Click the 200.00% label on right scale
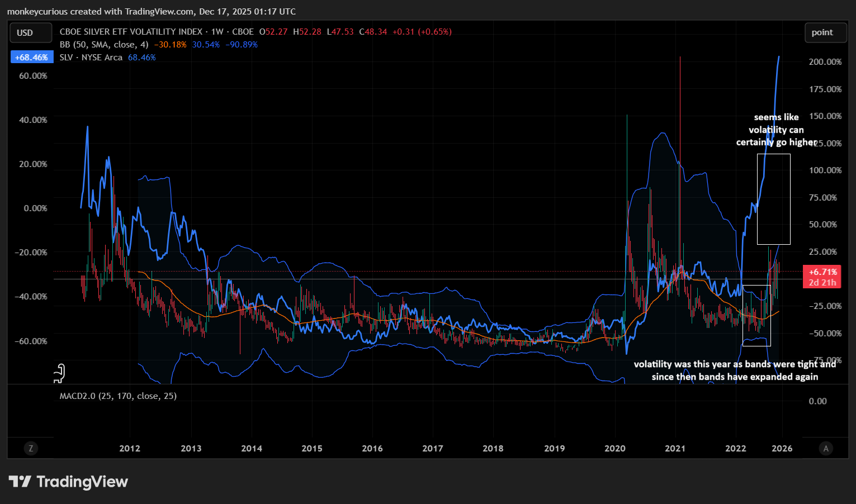This screenshot has width=856, height=504. pos(825,62)
